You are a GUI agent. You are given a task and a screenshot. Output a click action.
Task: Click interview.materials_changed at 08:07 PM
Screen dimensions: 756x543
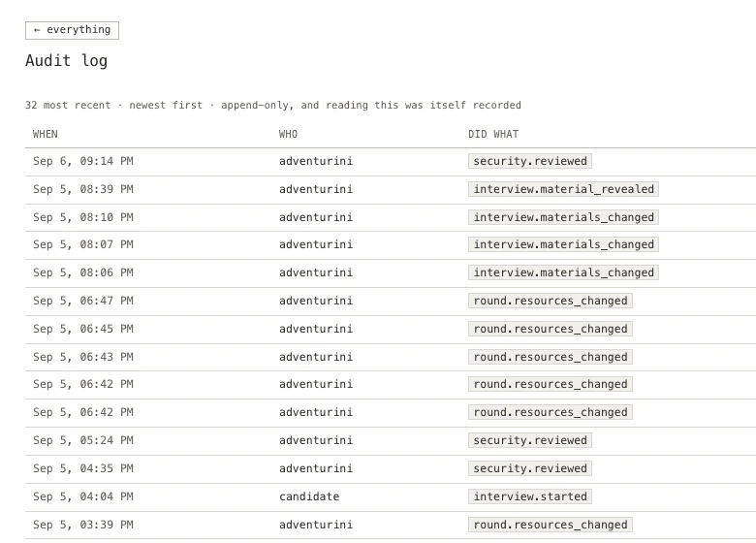tap(563, 244)
